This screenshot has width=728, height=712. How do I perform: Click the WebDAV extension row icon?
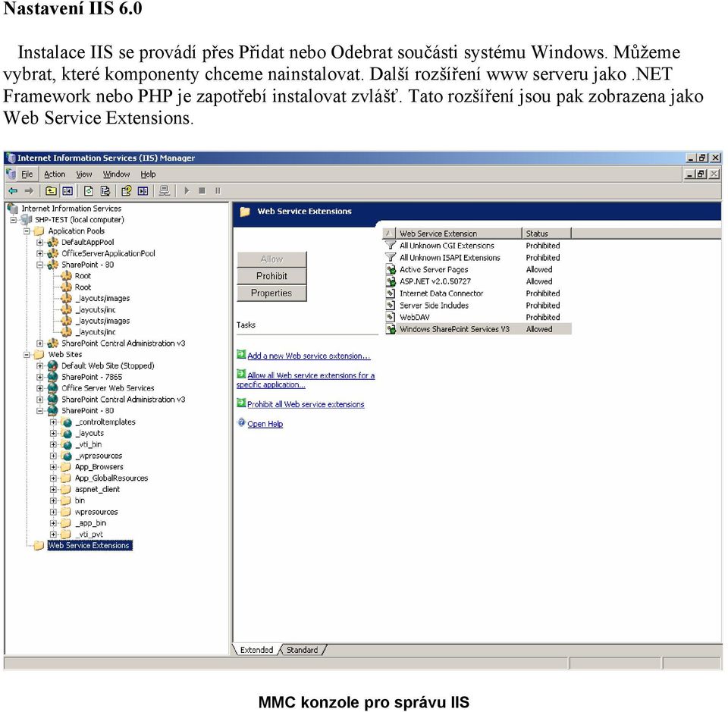(391, 317)
